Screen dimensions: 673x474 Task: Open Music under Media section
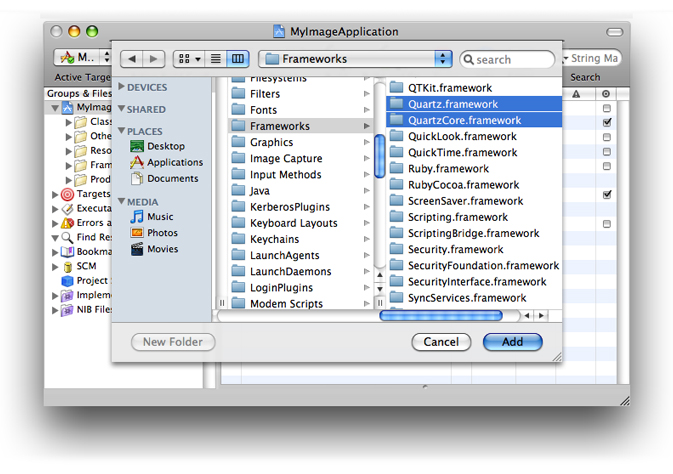[159, 216]
